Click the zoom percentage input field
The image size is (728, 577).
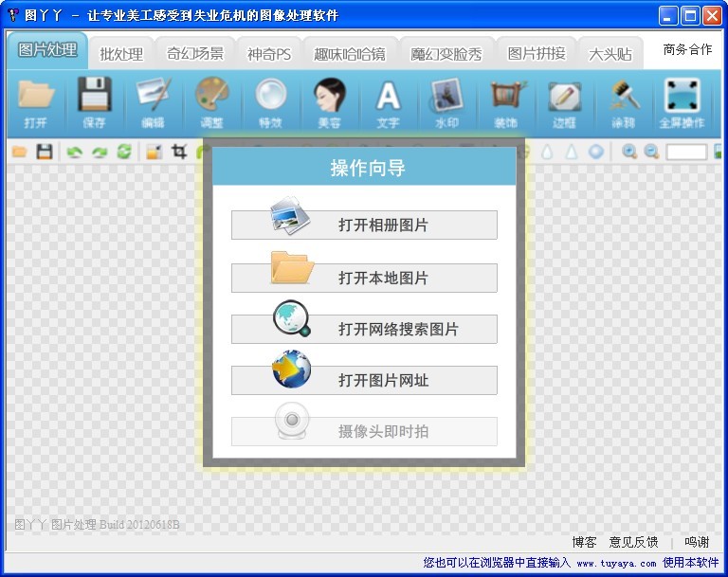pyautogui.click(x=686, y=152)
